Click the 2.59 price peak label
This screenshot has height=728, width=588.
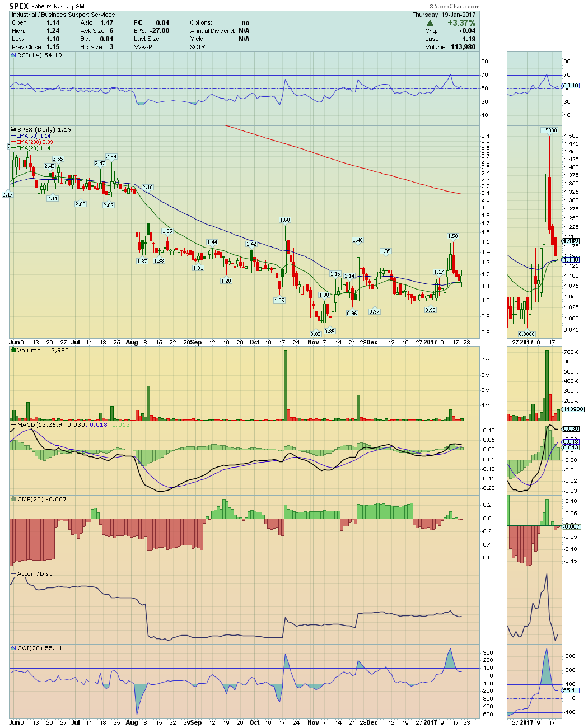[x=111, y=157]
